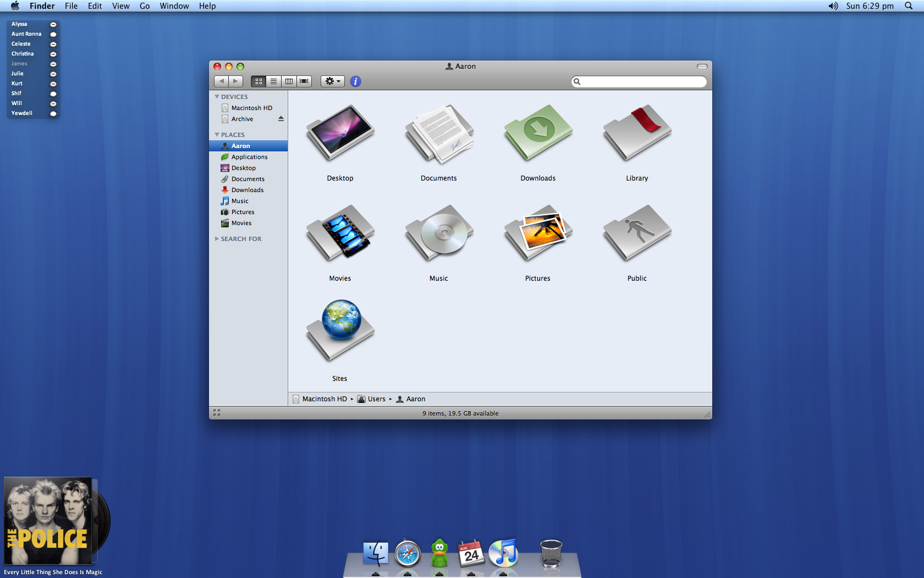Select Movies in the sidebar Places
The width and height of the screenshot is (924, 578).
click(x=248, y=223)
